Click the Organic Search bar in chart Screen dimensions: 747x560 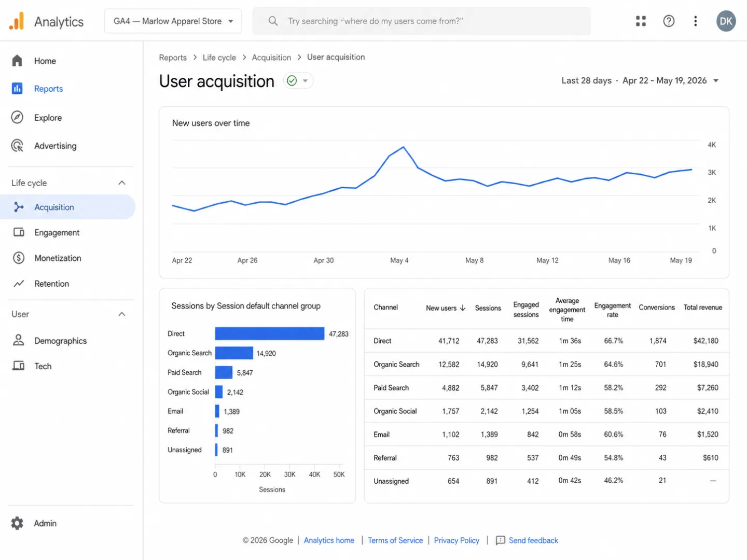tap(234, 353)
